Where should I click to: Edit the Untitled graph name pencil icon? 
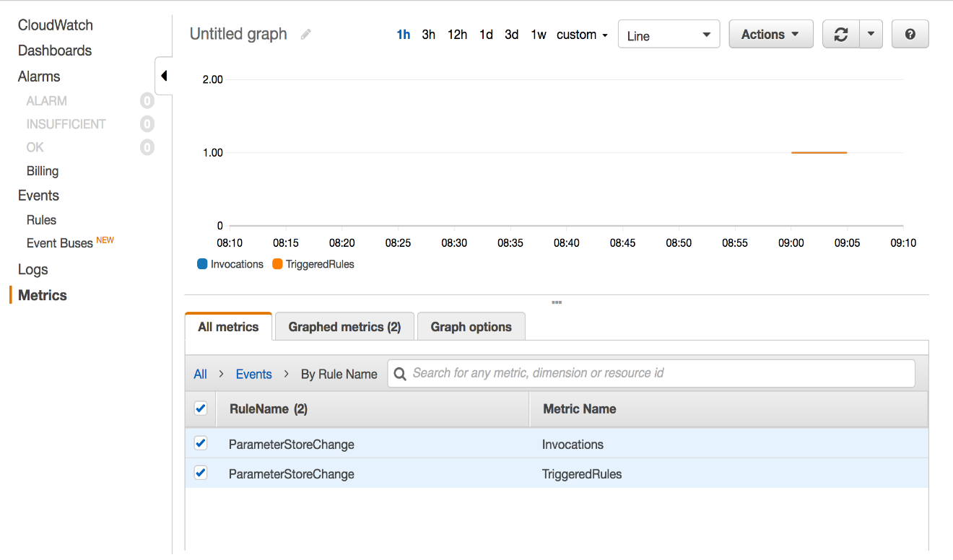[x=306, y=35]
